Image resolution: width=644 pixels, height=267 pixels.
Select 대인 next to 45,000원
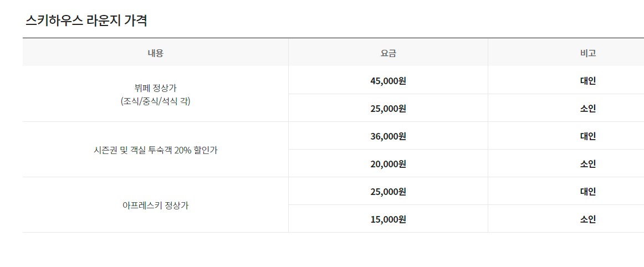pyautogui.click(x=587, y=81)
